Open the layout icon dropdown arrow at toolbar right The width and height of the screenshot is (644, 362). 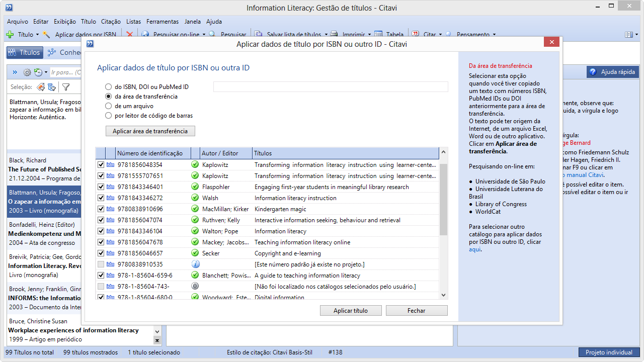(636, 35)
